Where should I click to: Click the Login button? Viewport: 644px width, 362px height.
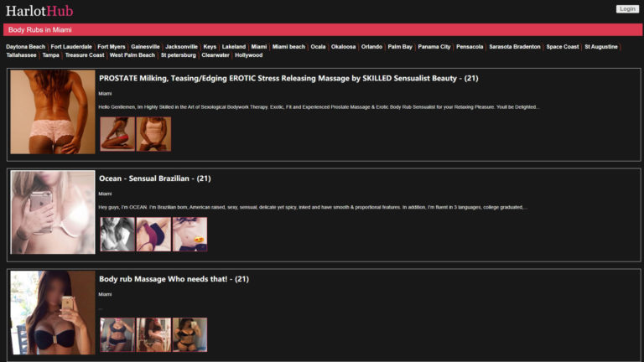(627, 9)
